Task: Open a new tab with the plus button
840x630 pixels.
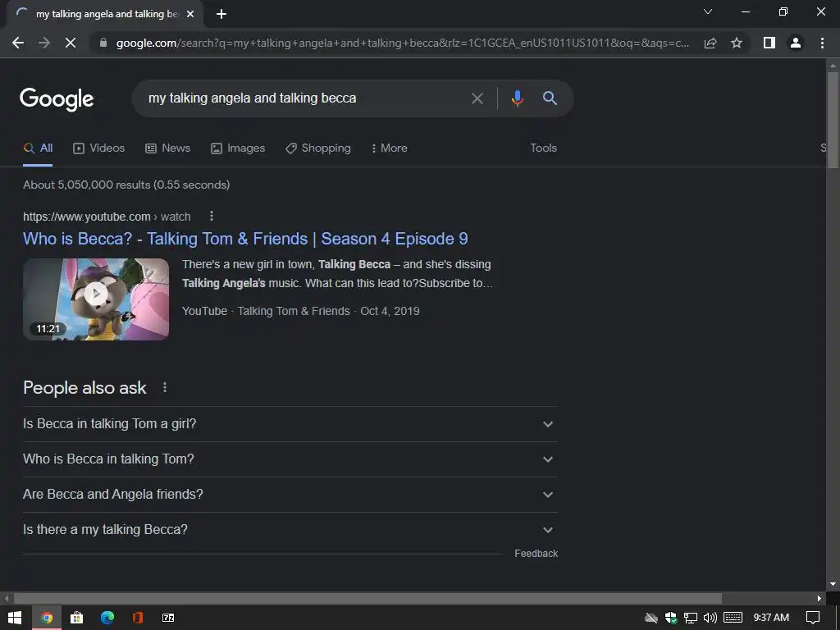Action: click(221, 14)
